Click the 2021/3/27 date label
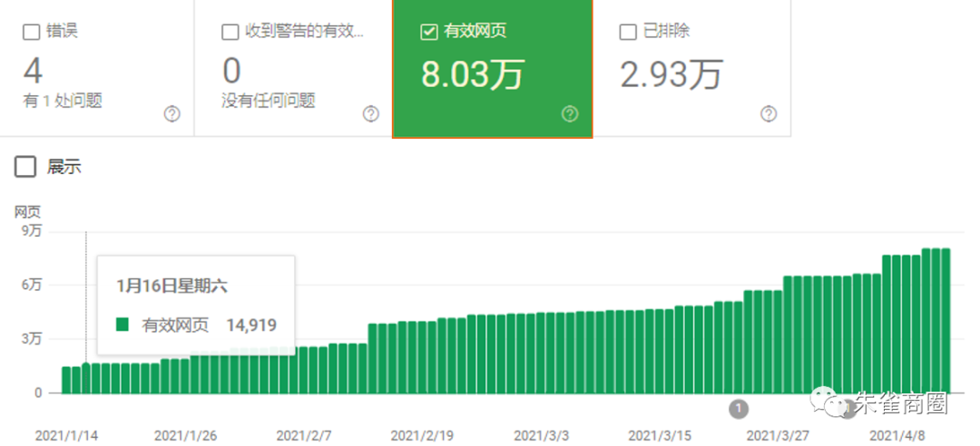980x446 pixels. (x=779, y=435)
